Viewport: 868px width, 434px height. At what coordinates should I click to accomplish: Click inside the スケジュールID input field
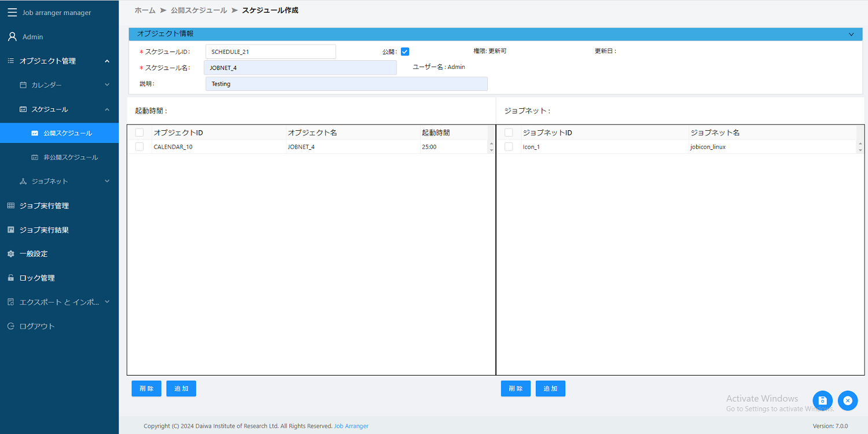[x=270, y=51]
